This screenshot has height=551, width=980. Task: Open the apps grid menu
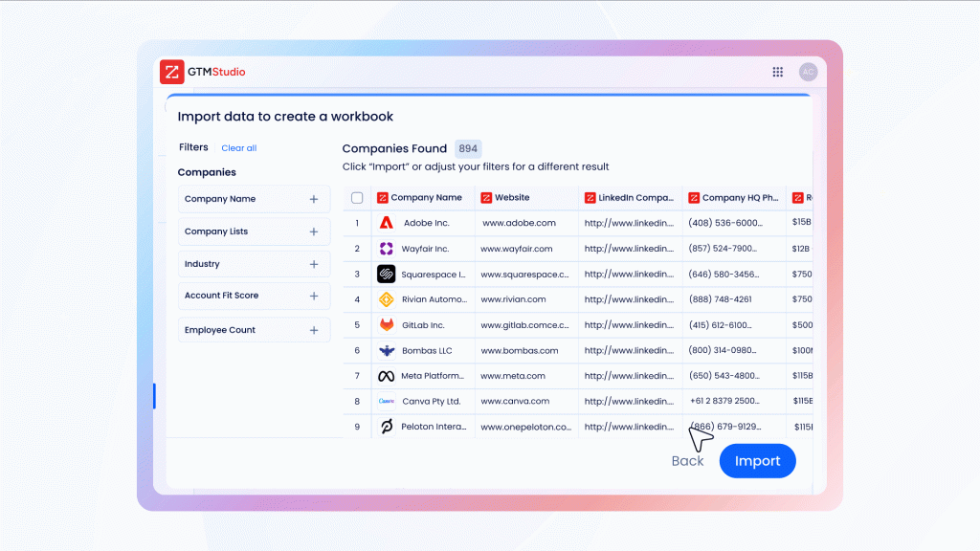[x=778, y=72]
